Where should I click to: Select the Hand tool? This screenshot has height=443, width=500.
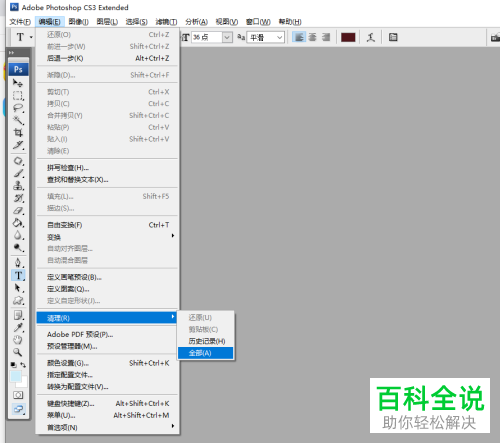tap(18, 340)
